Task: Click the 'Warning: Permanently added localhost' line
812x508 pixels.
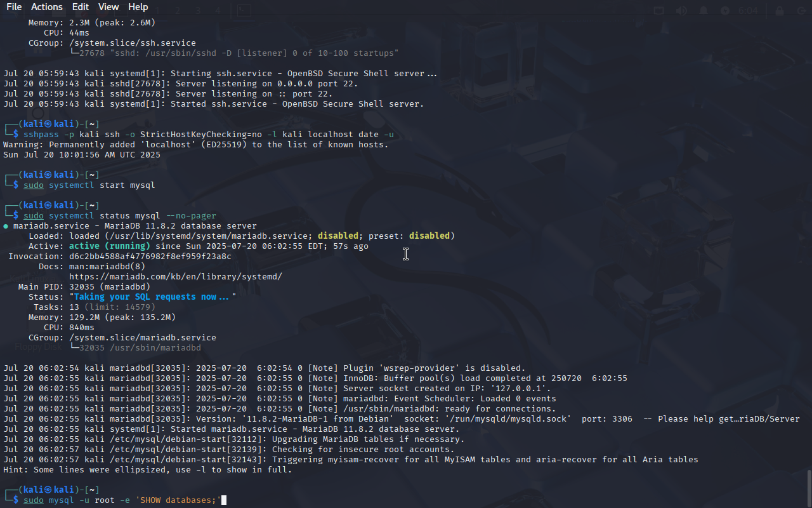Action: coord(196,145)
